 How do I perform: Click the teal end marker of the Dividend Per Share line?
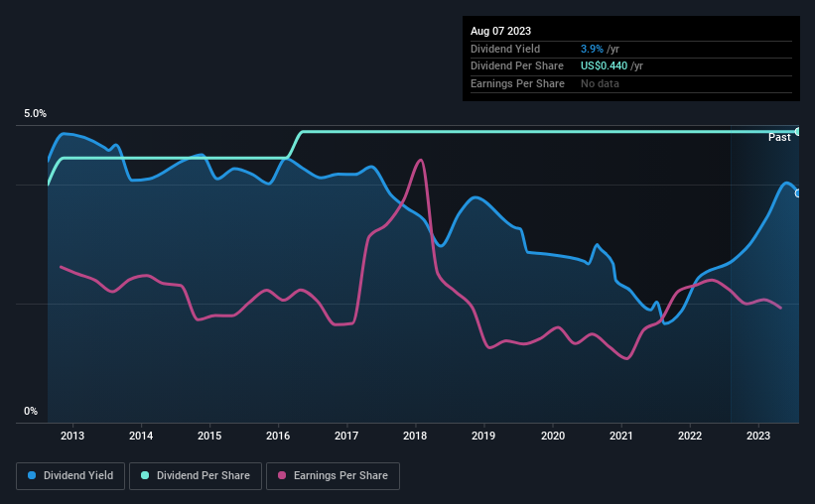pyautogui.click(x=797, y=131)
